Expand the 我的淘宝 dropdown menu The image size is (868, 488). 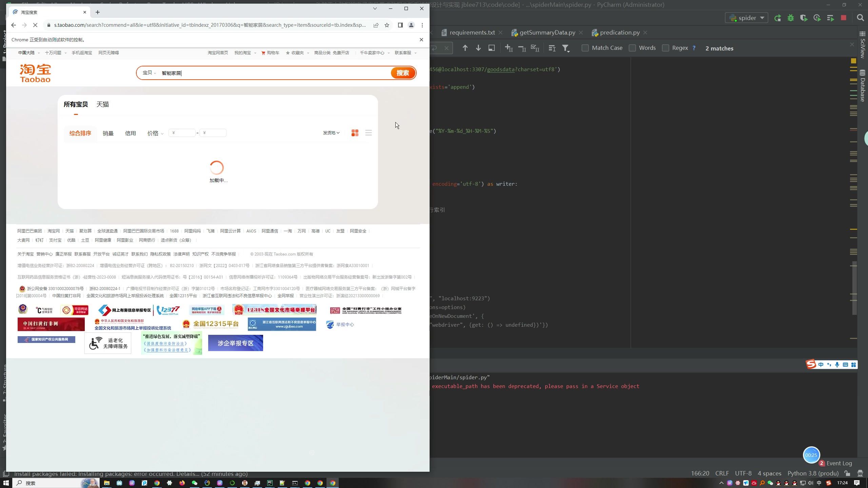tap(245, 53)
